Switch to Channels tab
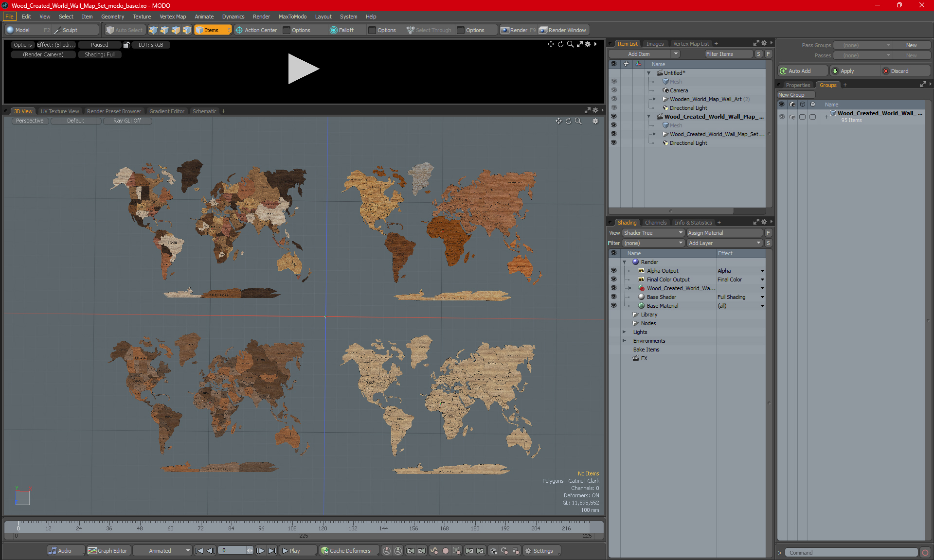Viewport: 934px width, 560px height. (x=656, y=223)
